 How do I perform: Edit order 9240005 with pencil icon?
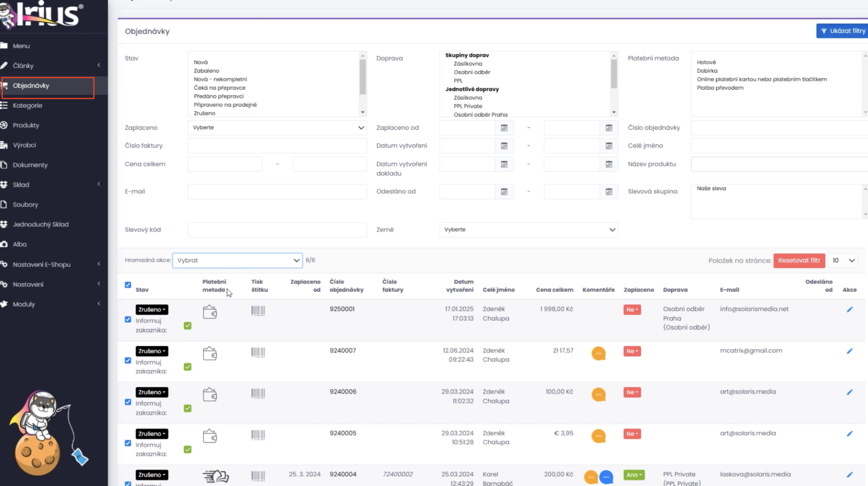tap(849, 434)
